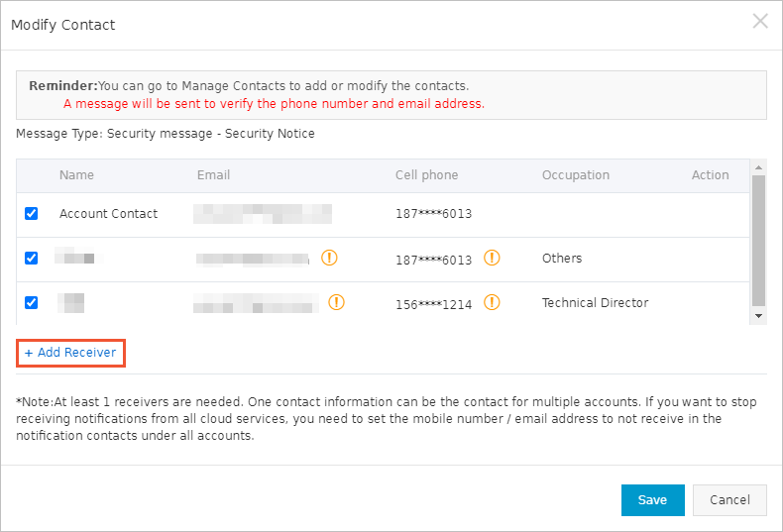Viewport: 783px width, 532px height.
Task: Click the Name column header
Action: 76,175
